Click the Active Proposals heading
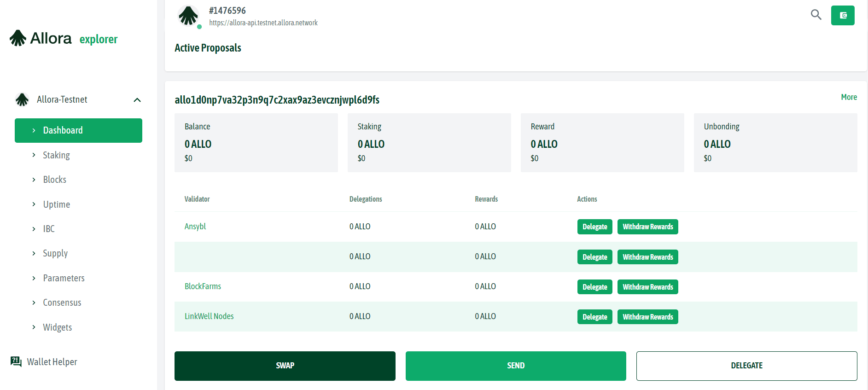868x390 pixels. tap(208, 48)
